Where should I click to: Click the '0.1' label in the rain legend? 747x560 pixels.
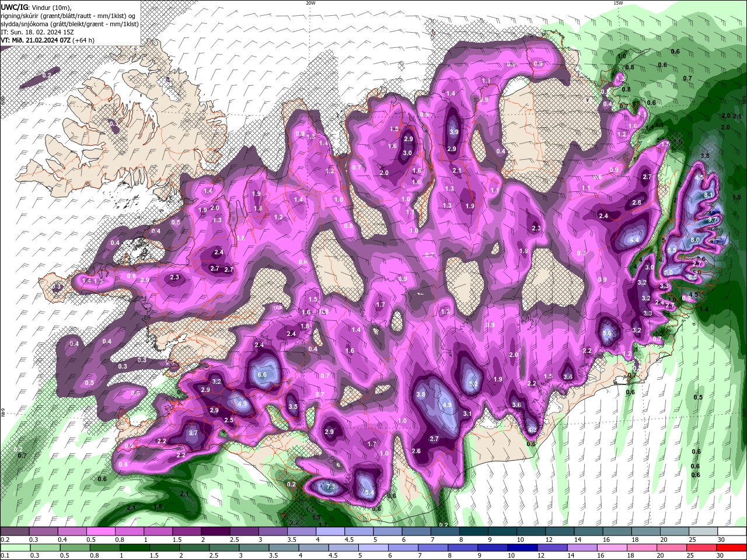point(5,556)
